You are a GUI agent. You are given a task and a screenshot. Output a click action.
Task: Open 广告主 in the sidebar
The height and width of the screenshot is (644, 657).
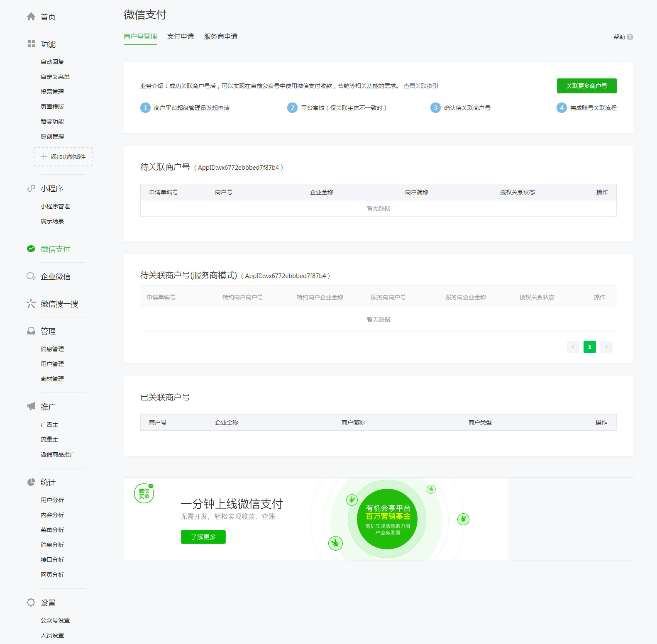pyautogui.click(x=49, y=424)
